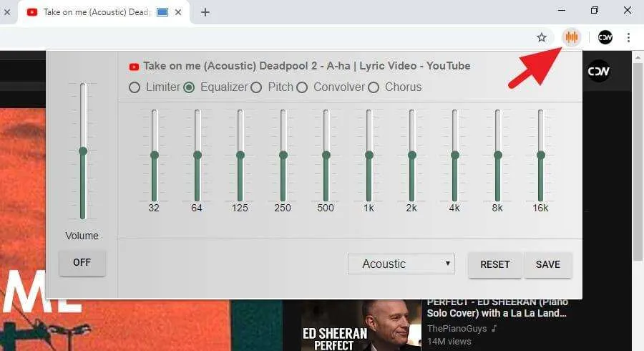Open a new browser tab
Viewport: 644px width, 351px height.
pyautogui.click(x=205, y=12)
